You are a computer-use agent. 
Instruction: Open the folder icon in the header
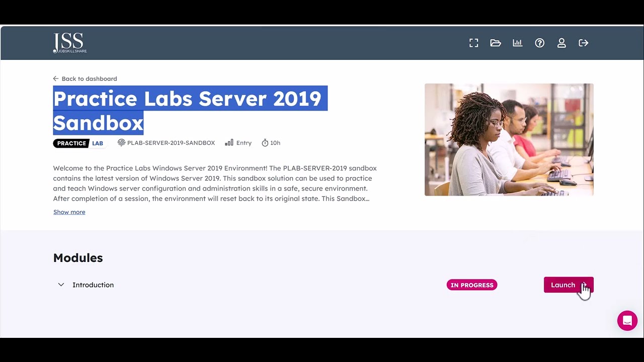point(496,43)
